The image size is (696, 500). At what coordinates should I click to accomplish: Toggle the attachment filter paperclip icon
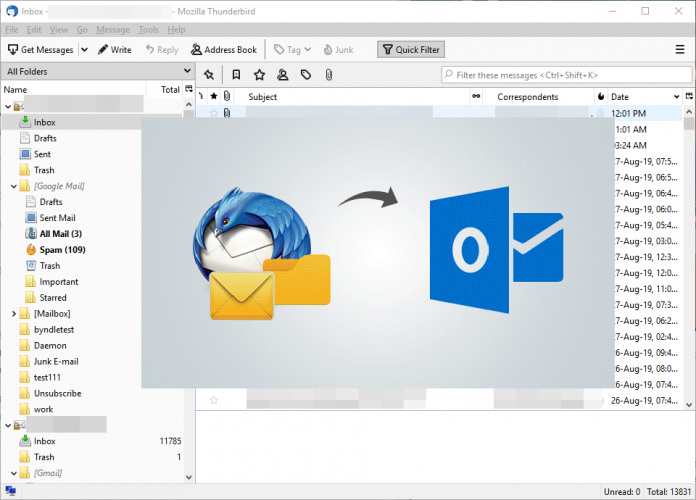328,75
